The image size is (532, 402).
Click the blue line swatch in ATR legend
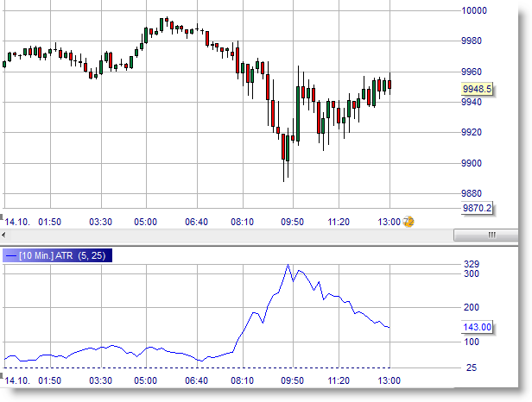pyautogui.click(x=10, y=255)
